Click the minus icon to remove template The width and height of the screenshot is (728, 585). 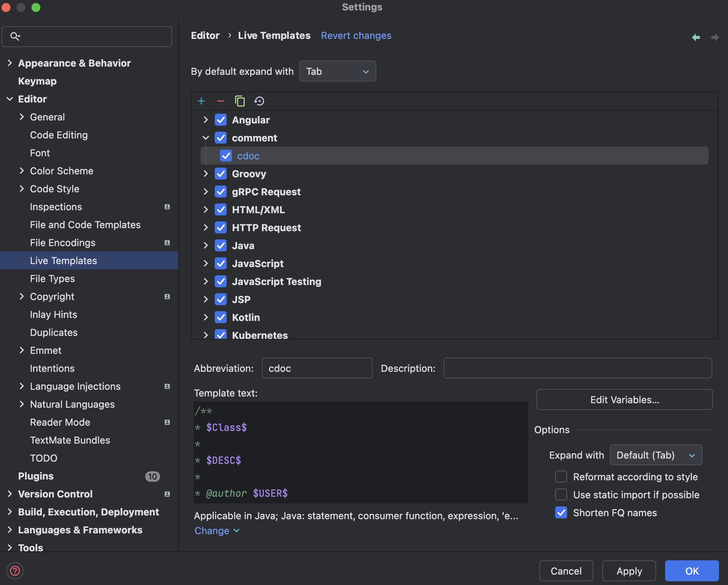[221, 101]
